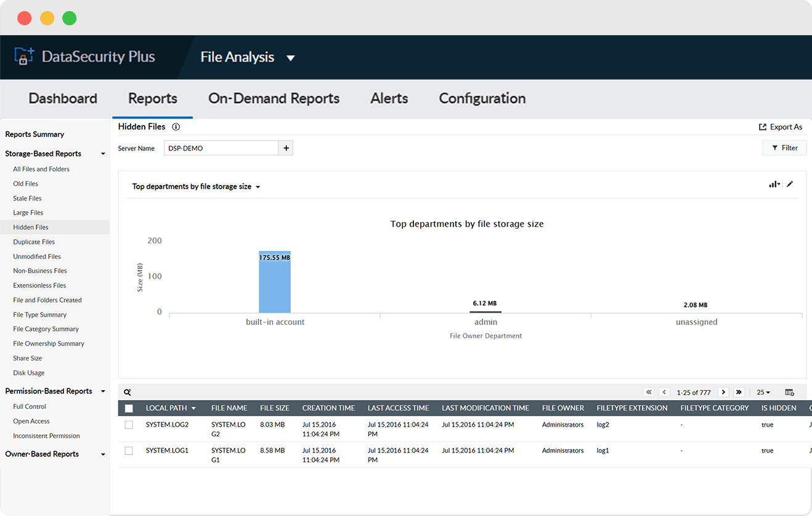Open the Alerts tab
Viewport: 812px width, 516px height.
pyautogui.click(x=389, y=99)
